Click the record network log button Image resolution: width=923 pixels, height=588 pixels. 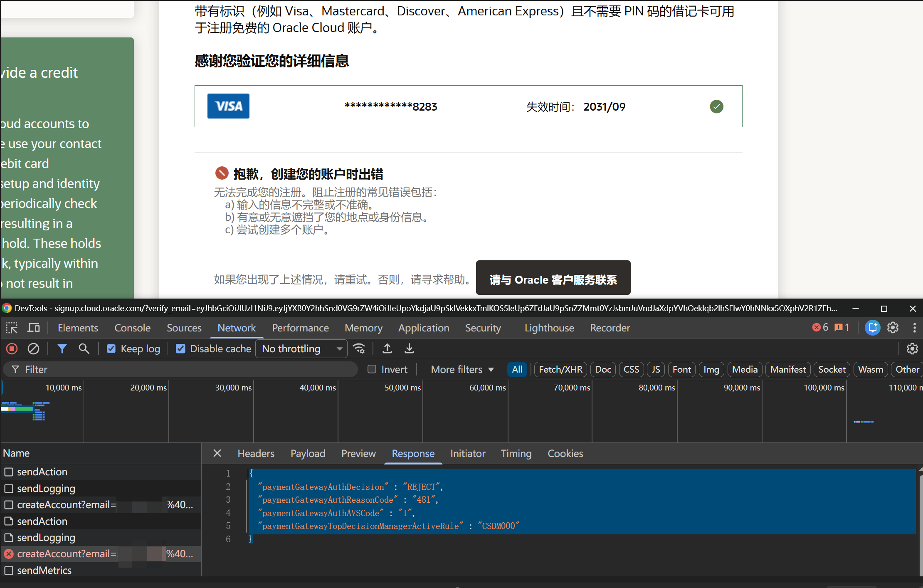pos(12,348)
